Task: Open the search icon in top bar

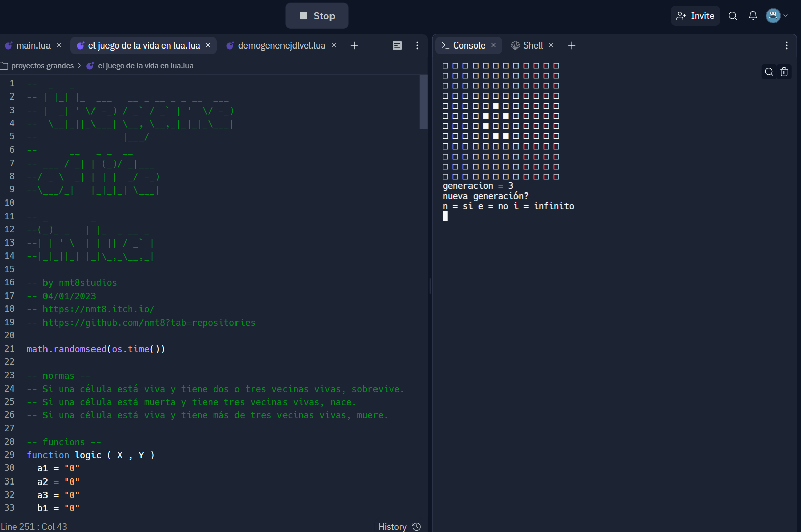Action: click(x=733, y=16)
